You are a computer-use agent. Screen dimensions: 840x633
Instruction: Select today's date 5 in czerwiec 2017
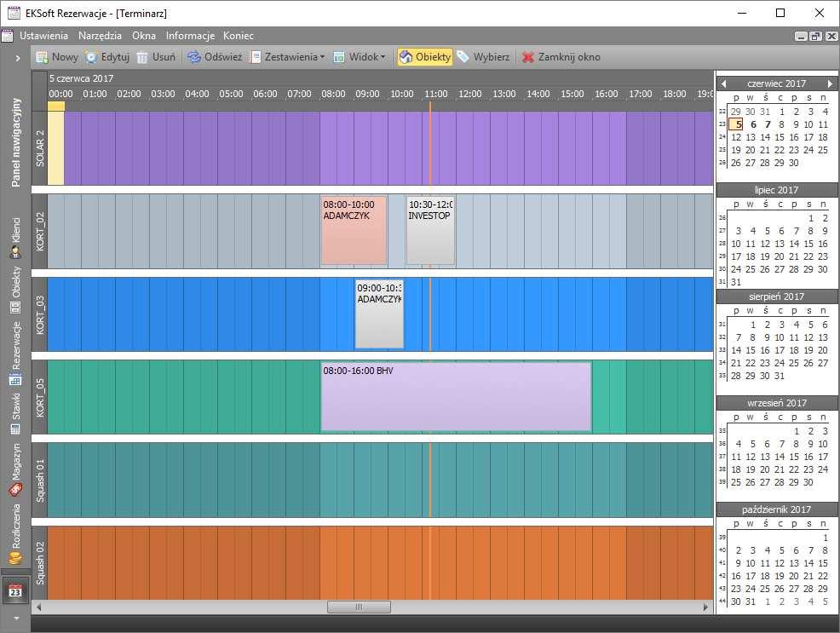[x=736, y=124]
